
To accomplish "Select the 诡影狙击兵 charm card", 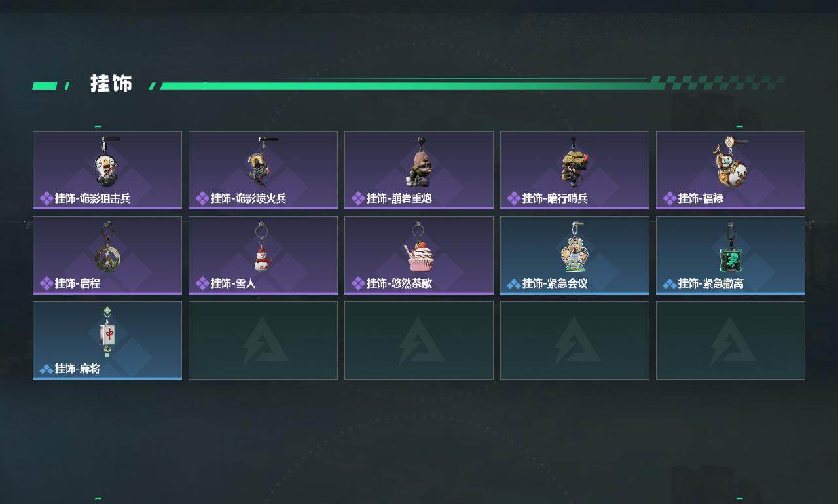I will (107, 170).
